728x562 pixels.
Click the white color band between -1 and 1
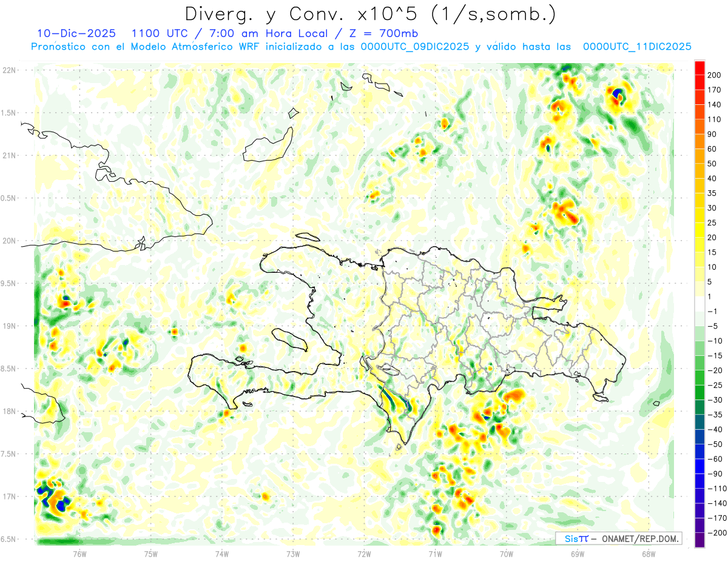click(x=700, y=304)
